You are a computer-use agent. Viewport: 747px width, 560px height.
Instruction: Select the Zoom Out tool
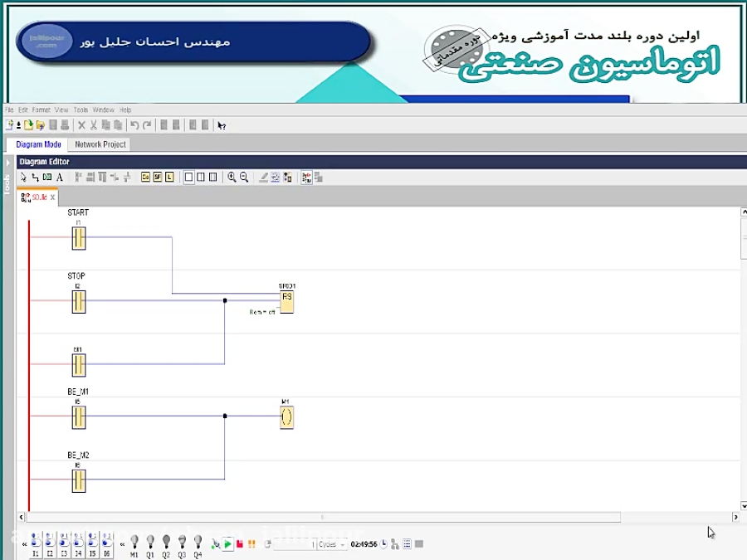click(242, 177)
